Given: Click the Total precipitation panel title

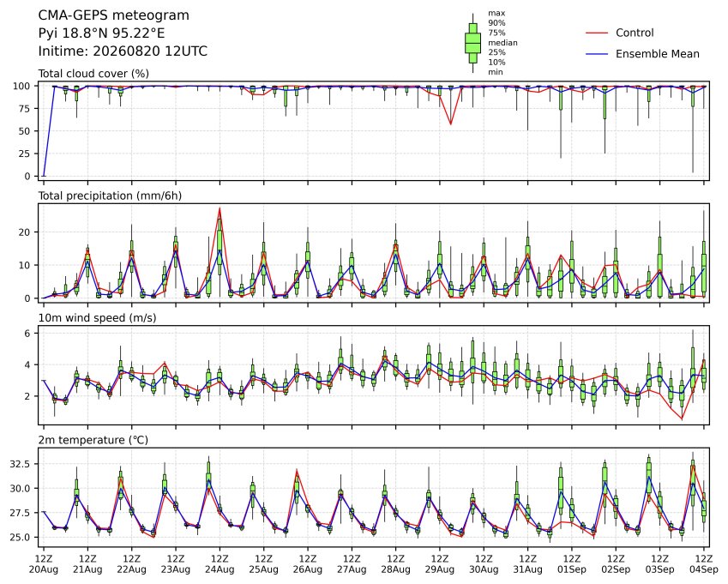Looking at the screenshot, I should click(x=110, y=196).
